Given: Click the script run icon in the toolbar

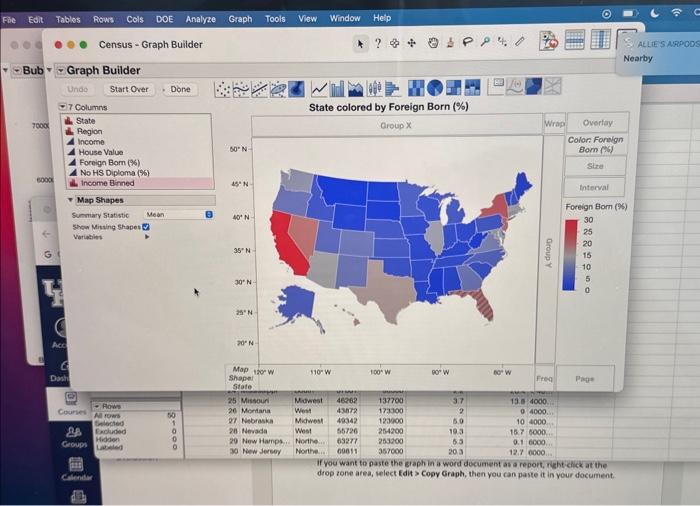Looking at the screenshot, I should [548, 41].
